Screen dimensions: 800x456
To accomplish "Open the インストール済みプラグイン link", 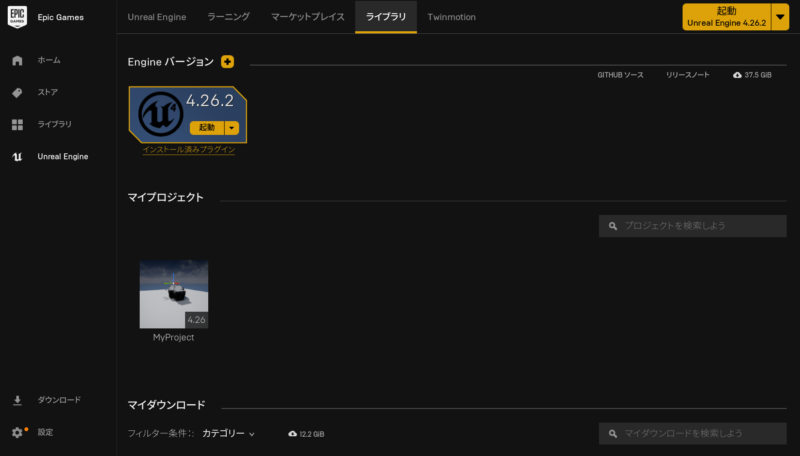I will (x=189, y=149).
